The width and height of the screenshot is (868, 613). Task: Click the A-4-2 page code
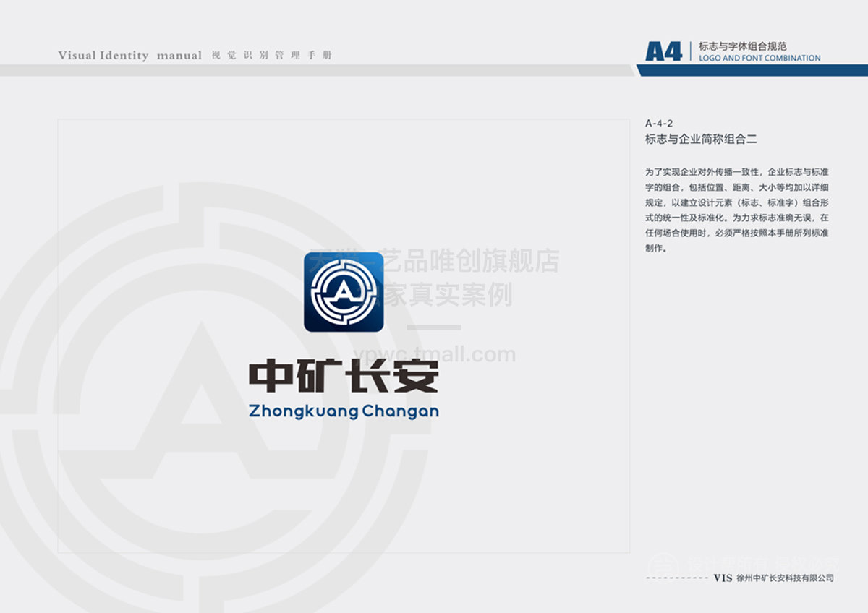click(x=659, y=124)
